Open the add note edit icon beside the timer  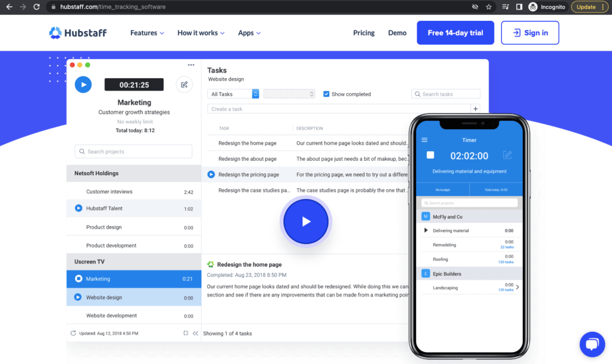point(184,84)
